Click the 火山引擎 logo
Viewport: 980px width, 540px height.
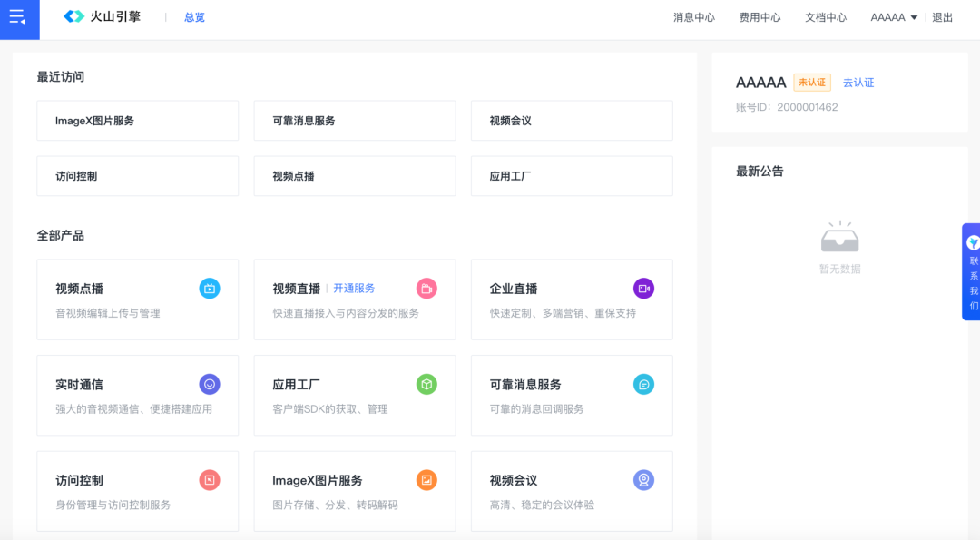tap(103, 16)
